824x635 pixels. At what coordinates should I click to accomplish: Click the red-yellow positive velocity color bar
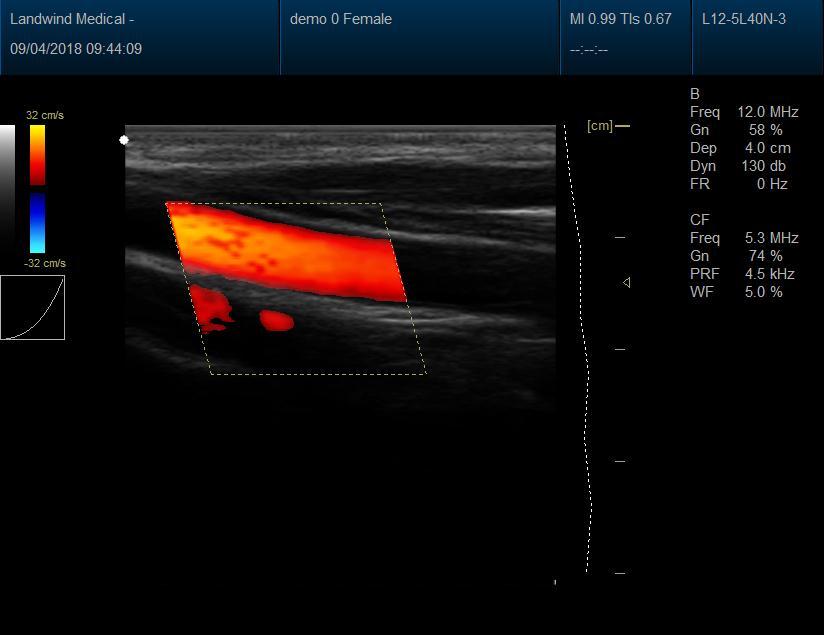coord(37,155)
